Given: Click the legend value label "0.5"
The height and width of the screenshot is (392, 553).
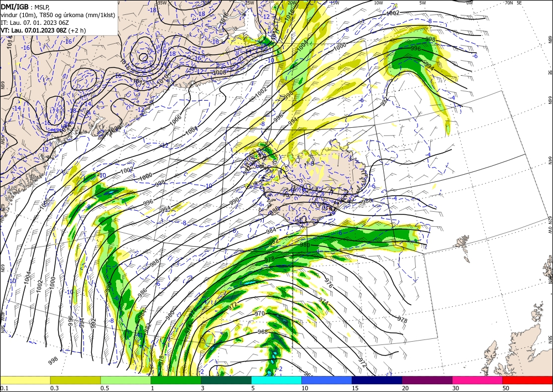Looking at the screenshot, I should click(105, 388).
